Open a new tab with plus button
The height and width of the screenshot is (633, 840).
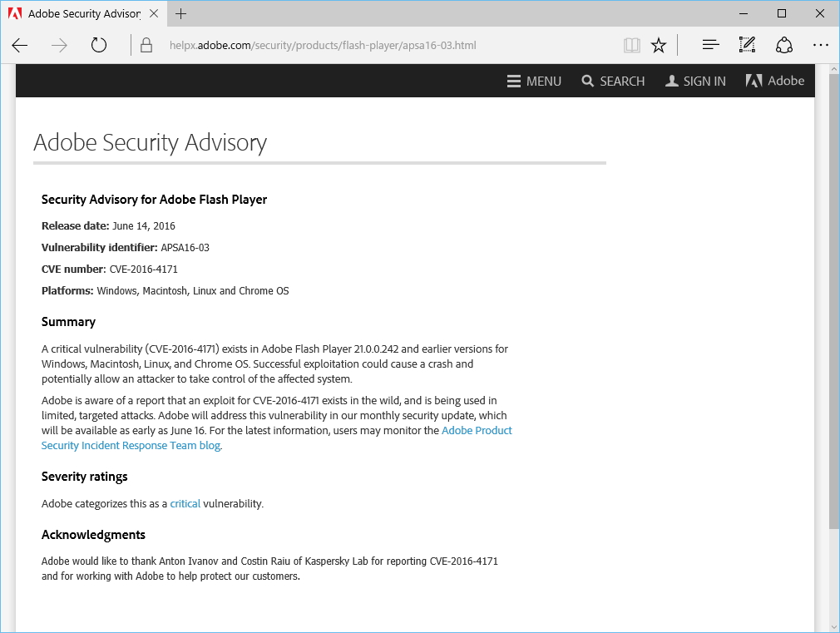(x=181, y=13)
